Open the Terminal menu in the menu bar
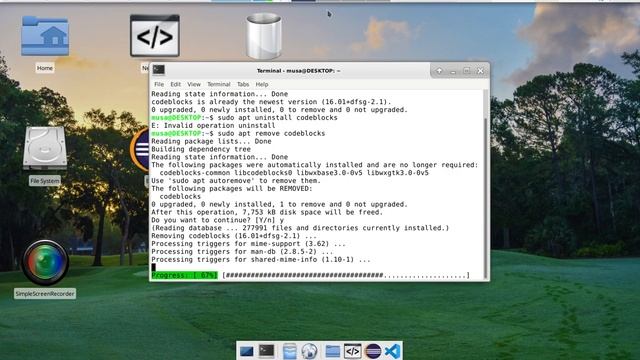The height and width of the screenshot is (360, 640). 219,84
